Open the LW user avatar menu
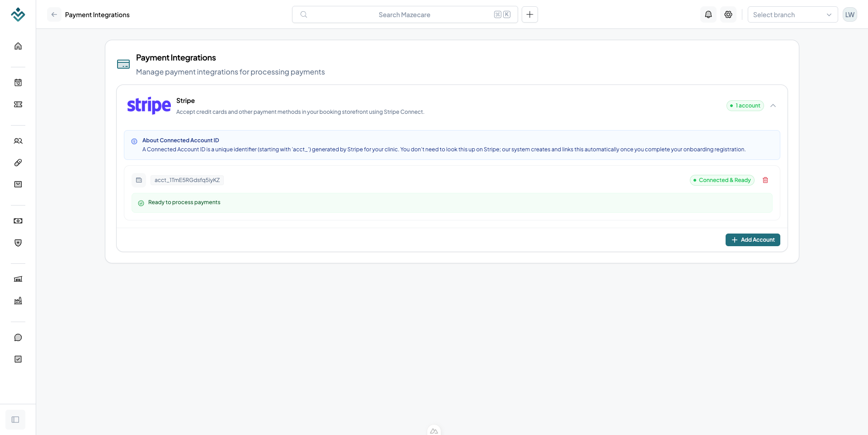The image size is (868, 435). [850, 14]
